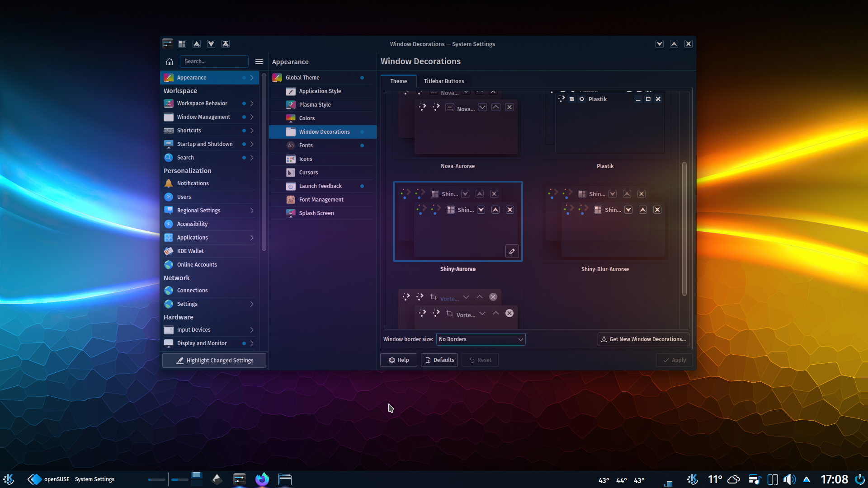Image resolution: width=868 pixels, height=488 pixels.
Task: Click the Splash Screen icon
Action: pyautogui.click(x=291, y=213)
